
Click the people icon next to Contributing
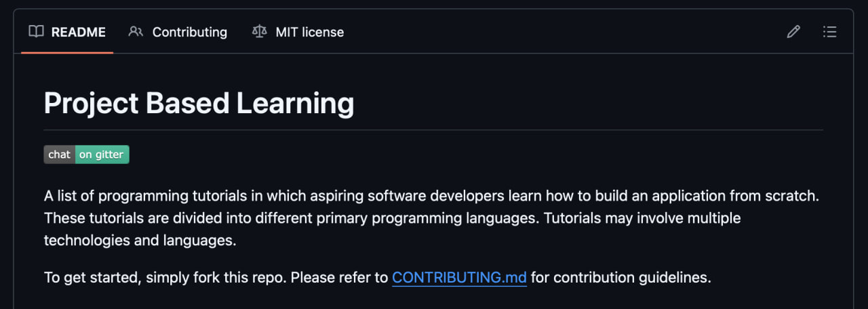[x=136, y=32]
